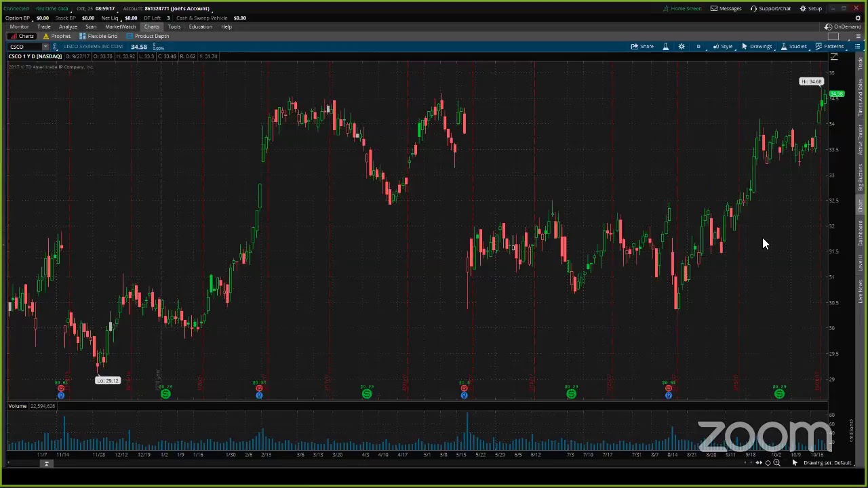Click the green dividend marker near 7/3
The width and height of the screenshot is (868, 488).
pyautogui.click(x=571, y=394)
